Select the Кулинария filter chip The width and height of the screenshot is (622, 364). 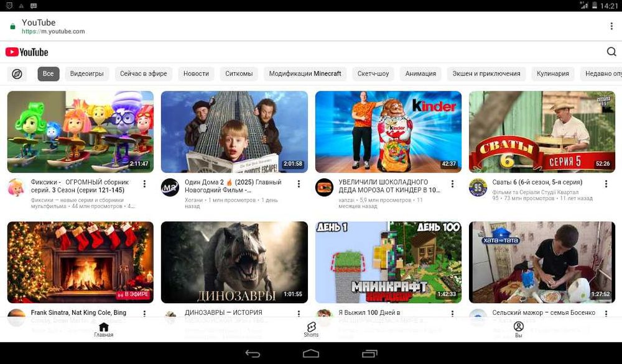point(553,74)
